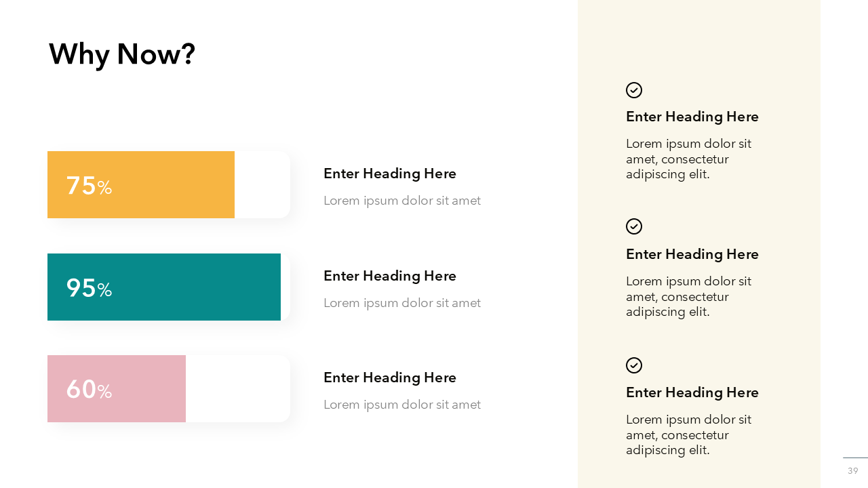Image resolution: width=868 pixels, height=488 pixels.
Task: Click the first heading in the beige panel
Action: point(692,117)
